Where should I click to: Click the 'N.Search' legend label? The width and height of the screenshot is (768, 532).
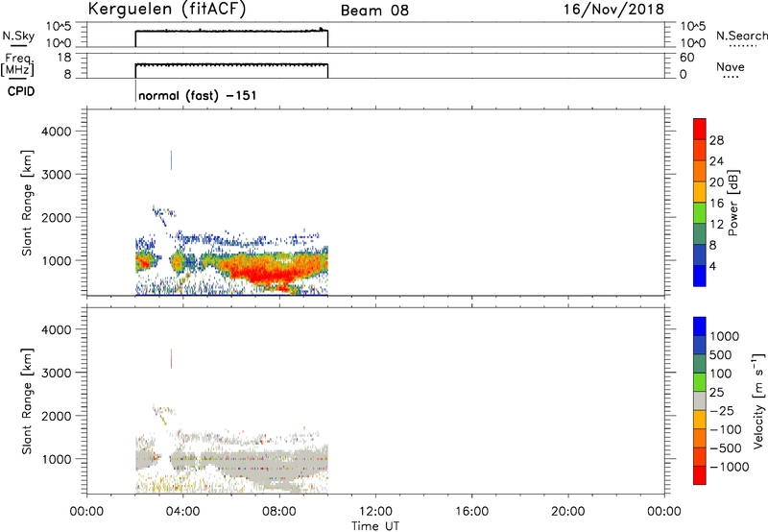pyautogui.click(x=742, y=36)
